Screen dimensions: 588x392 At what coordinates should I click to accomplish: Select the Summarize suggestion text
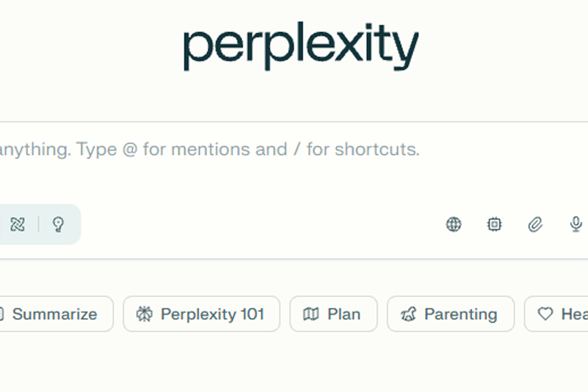(54, 314)
